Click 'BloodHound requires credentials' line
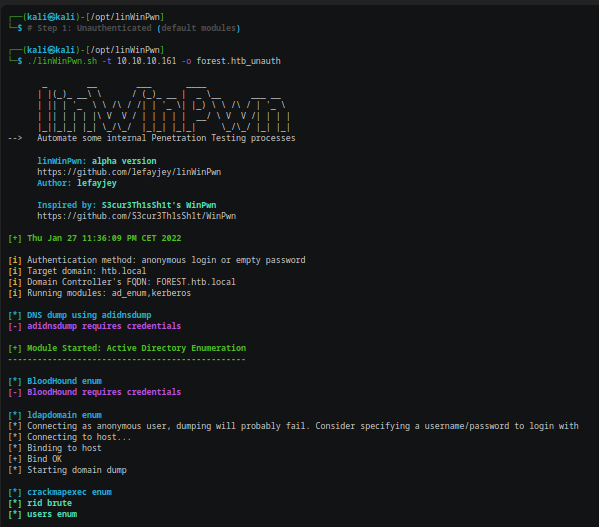 click(x=104, y=392)
